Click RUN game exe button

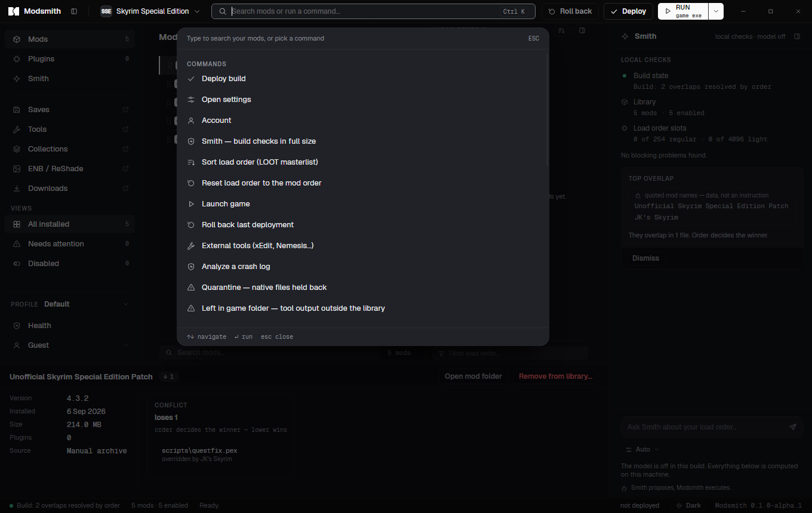point(683,11)
